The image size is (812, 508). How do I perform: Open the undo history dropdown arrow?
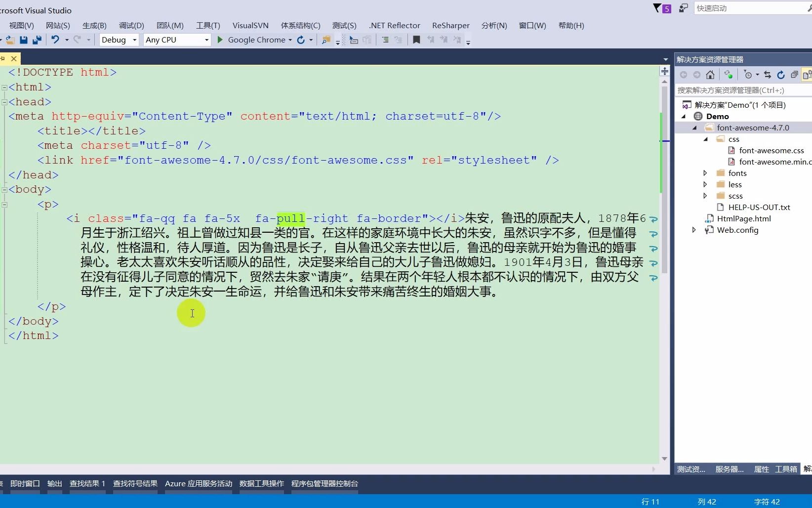tap(67, 40)
